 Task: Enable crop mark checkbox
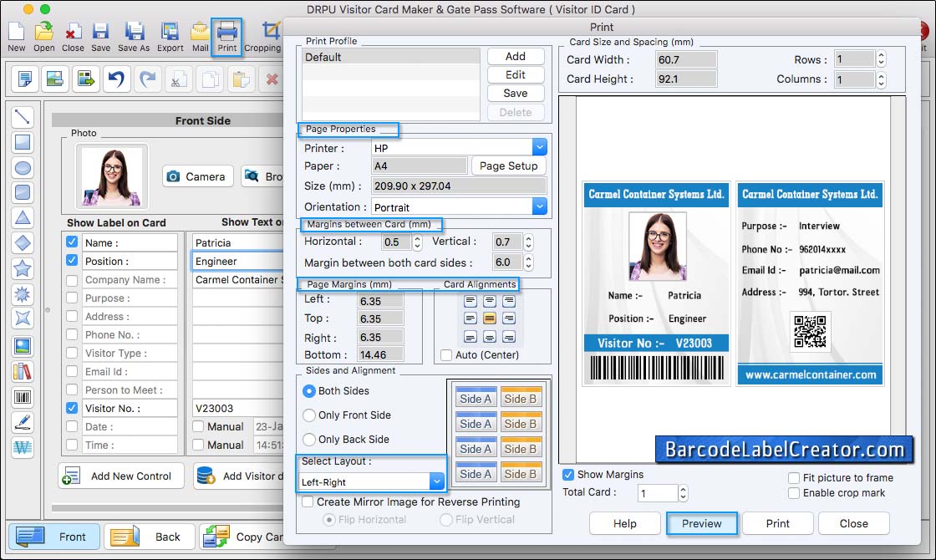pyautogui.click(x=794, y=493)
